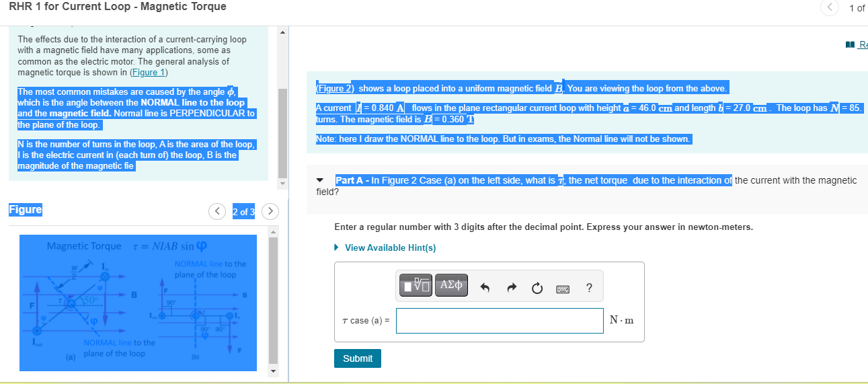Click the 'N·m' units label

(x=622, y=321)
